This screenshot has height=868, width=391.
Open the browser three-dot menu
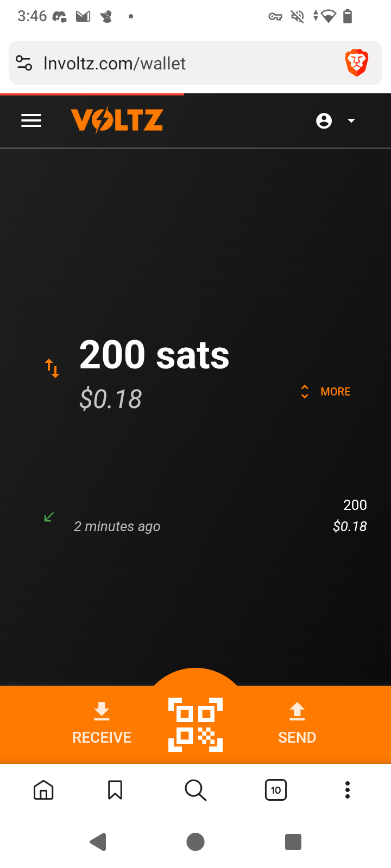click(348, 790)
